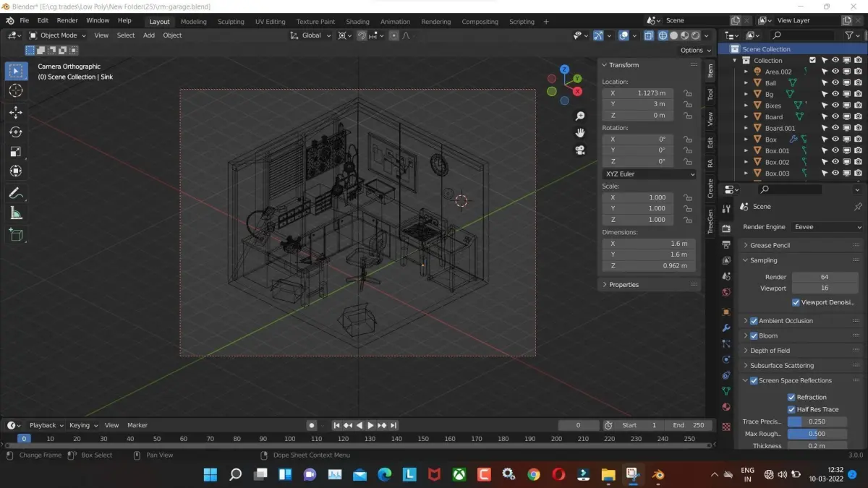Screen dimensions: 868x488
Task: Open the Keying popover
Action: [82, 425]
